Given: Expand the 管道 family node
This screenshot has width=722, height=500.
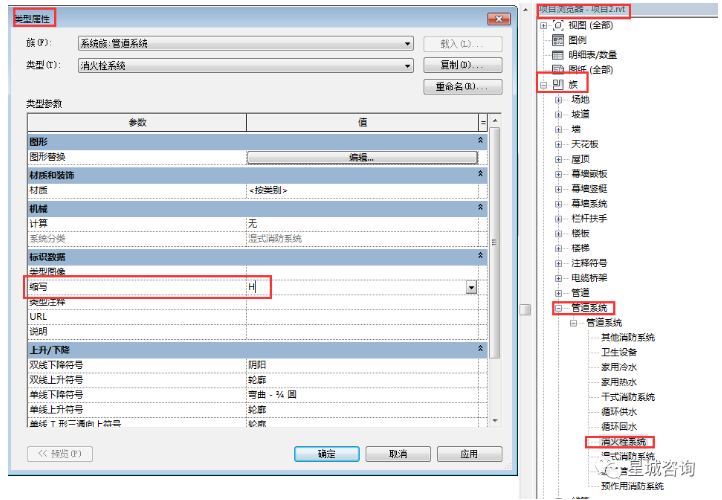Looking at the screenshot, I should (x=559, y=293).
